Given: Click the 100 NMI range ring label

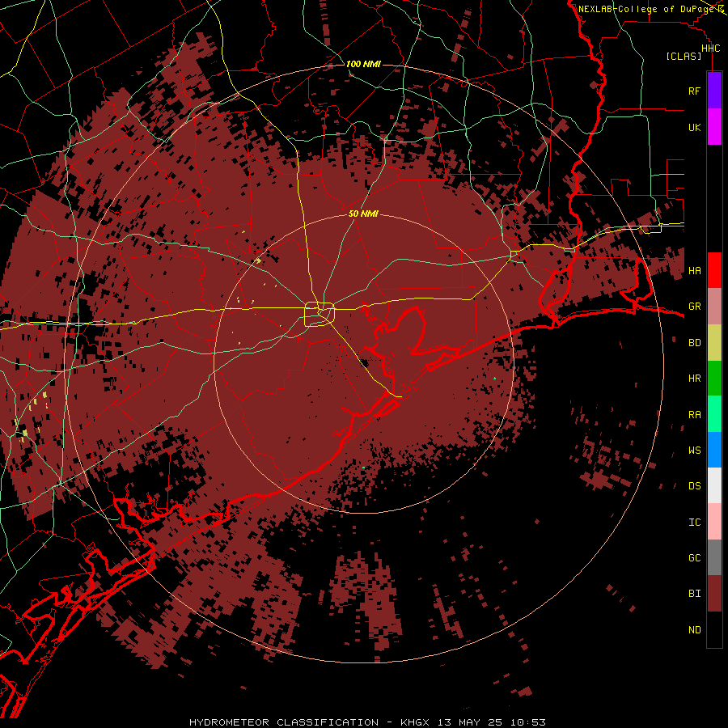Looking at the screenshot, I should point(363,64).
